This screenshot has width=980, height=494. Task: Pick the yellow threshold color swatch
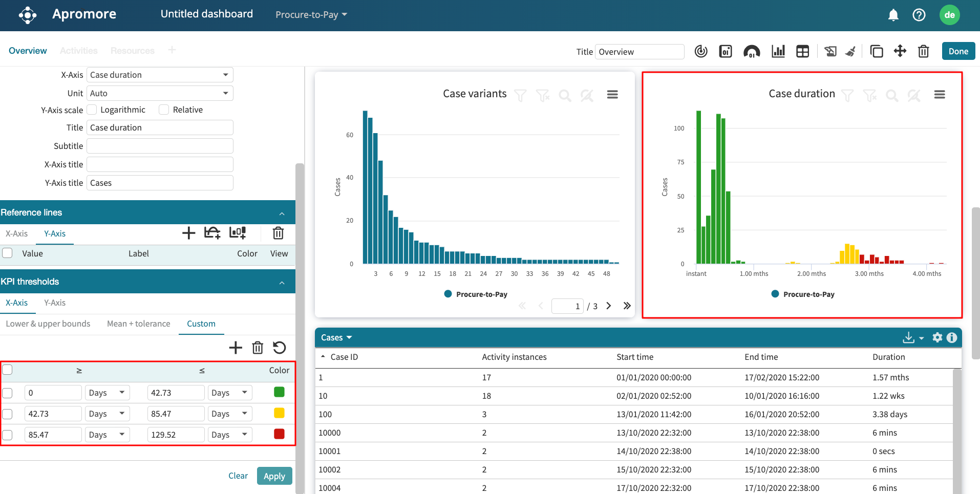coord(279,413)
